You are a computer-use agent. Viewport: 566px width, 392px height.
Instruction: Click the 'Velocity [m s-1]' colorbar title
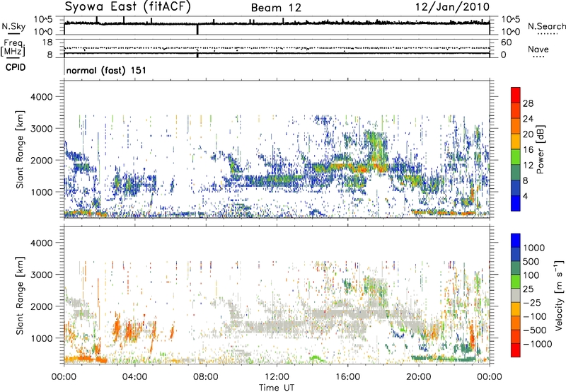pos(559,295)
